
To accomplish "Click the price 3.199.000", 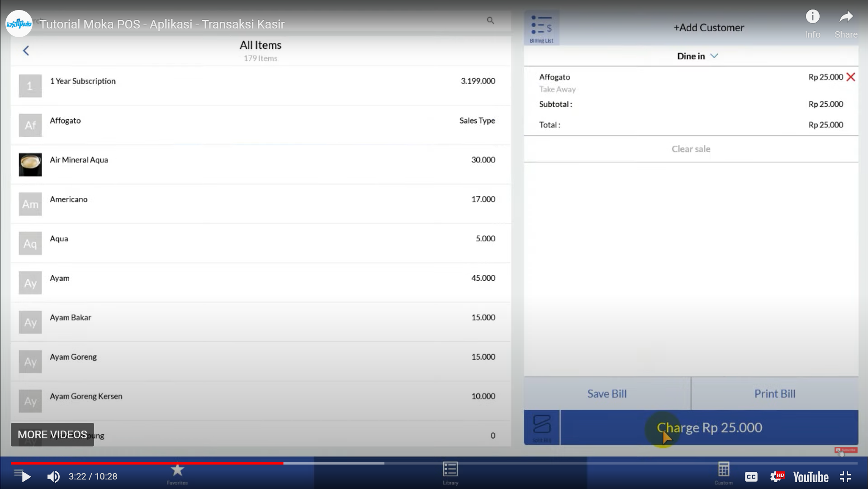I will [478, 81].
